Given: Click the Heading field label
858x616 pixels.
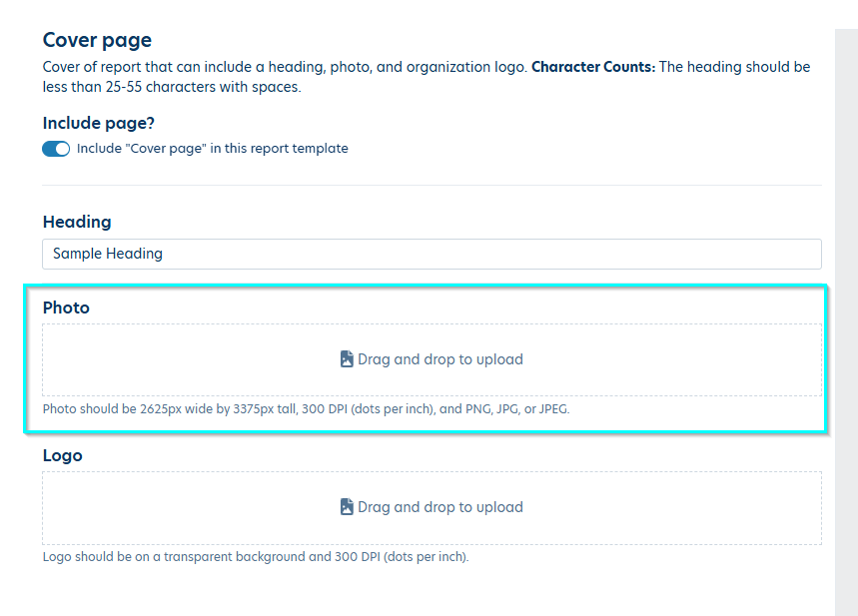Looking at the screenshot, I should click(77, 222).
